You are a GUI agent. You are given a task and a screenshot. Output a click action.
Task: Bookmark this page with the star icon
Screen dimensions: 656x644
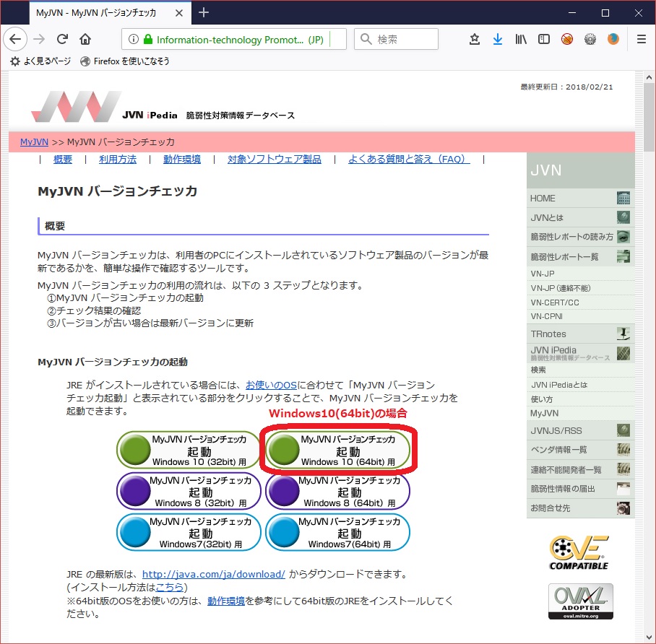pos(475,39)
